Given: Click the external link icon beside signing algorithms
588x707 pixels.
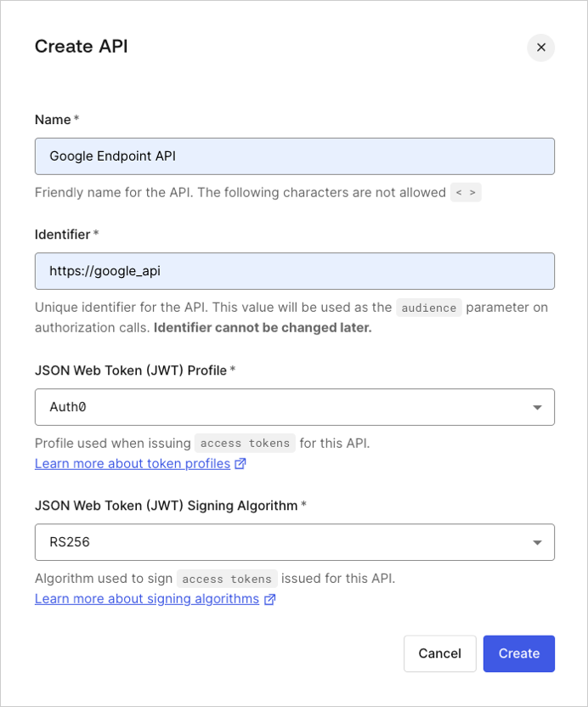Looking at the screenshot, I should click(x=269, y=599).
